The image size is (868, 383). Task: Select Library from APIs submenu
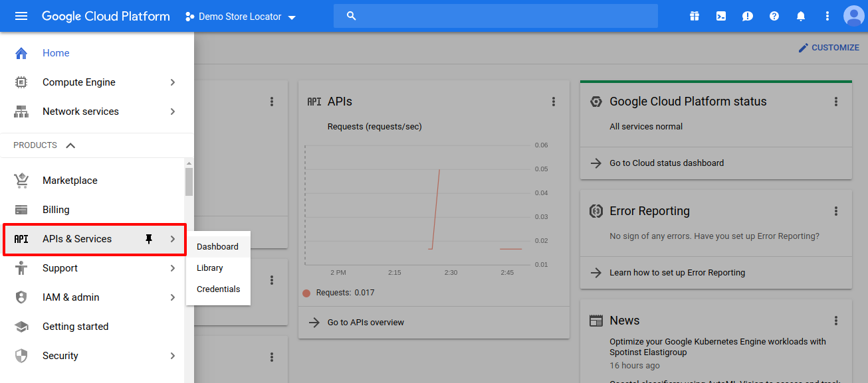click(x=210, y=268)
